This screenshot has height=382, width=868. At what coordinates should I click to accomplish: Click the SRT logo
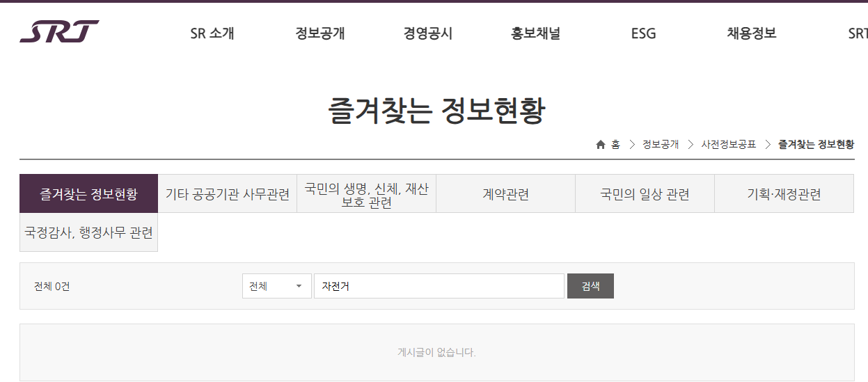59,32
